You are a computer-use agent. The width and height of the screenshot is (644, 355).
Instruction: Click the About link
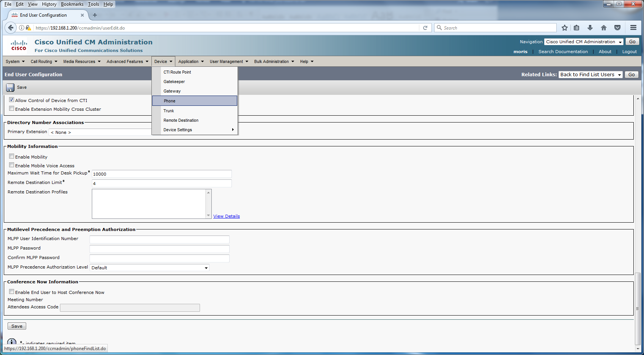(x=605, y=52)
